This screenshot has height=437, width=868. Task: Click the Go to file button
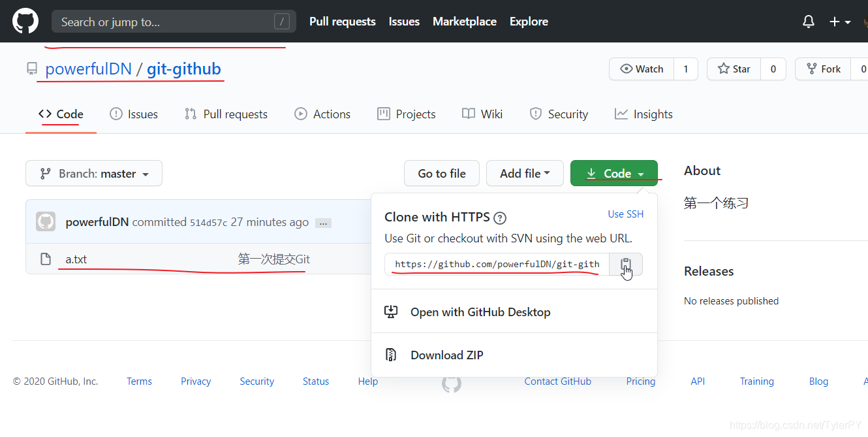pyautogui.click(x=442, y=174)
